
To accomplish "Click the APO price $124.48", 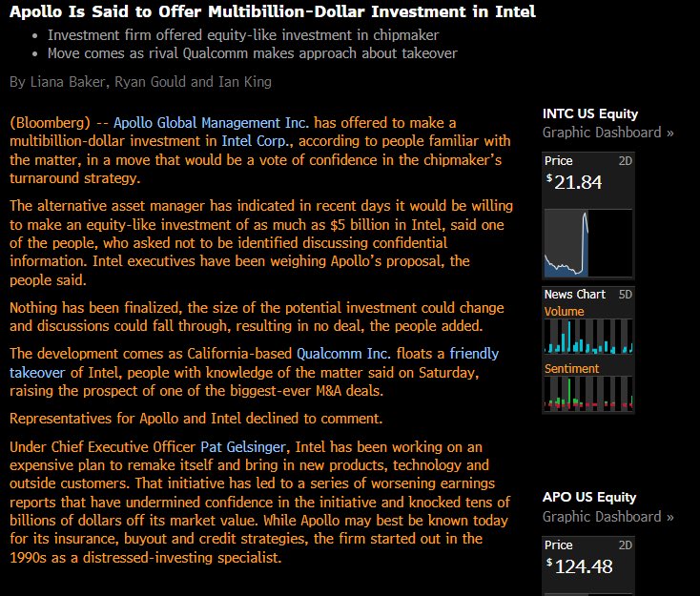I will 580,566.
